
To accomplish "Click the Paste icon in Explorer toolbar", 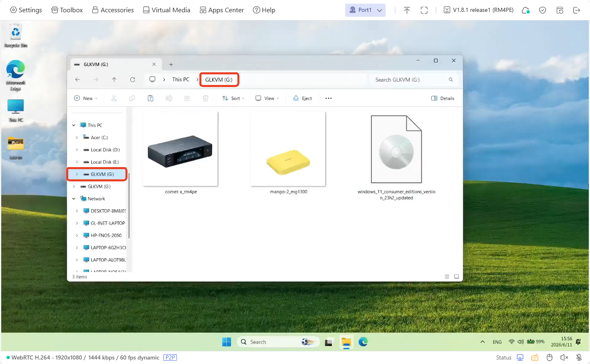I will point(150,98).
